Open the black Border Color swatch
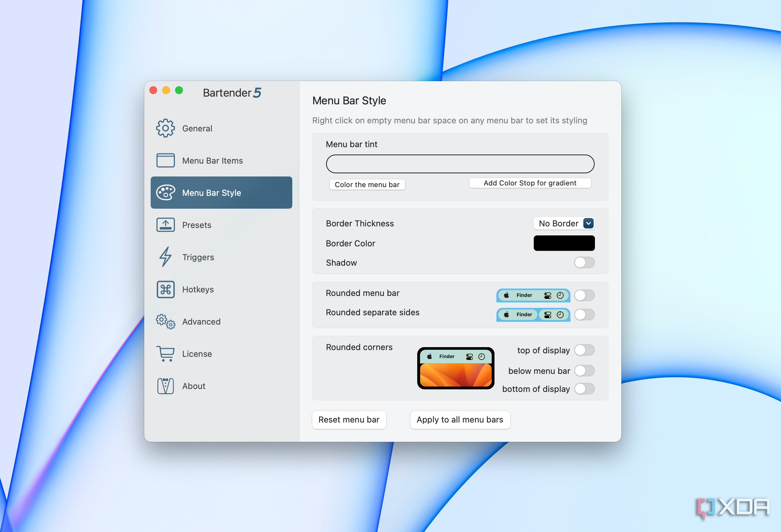The image size is (781, 532). coord(564,243)
